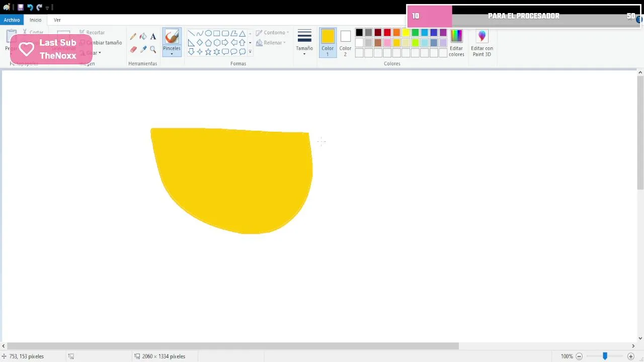Choose the Cloud callout shape
Viewport: 644px width, 362px height.
(x=242, y=51)
